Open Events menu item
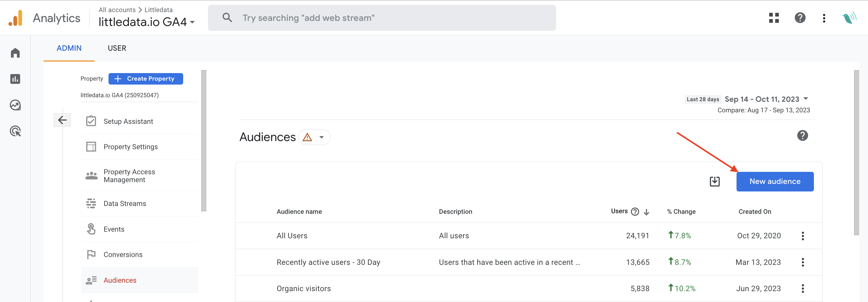 coord(140,229)
